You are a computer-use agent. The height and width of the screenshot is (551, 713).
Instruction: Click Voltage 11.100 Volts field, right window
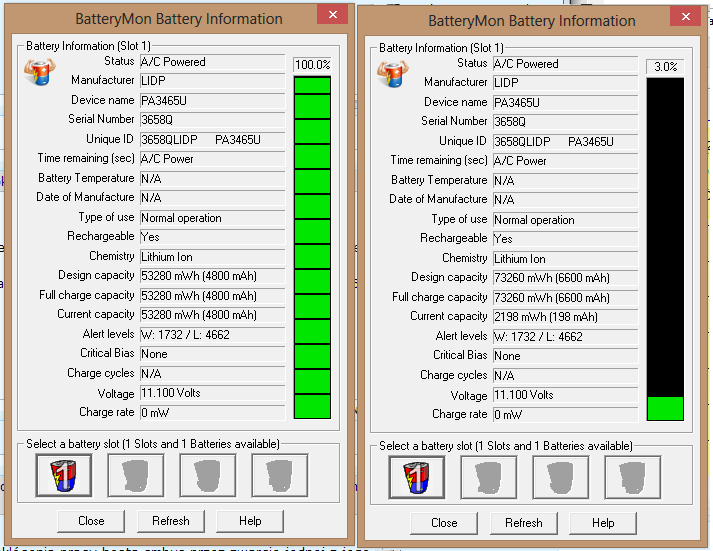point(565,395)
